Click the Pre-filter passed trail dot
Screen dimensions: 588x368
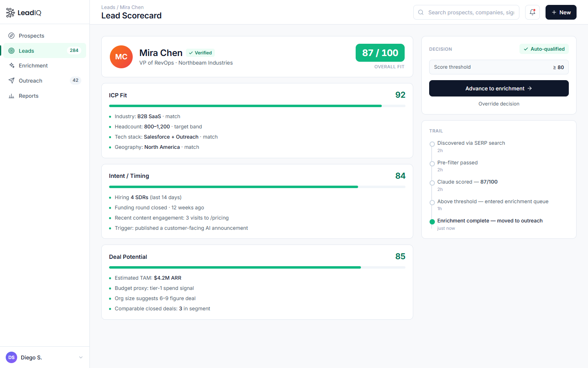click(x=432, y=164)
